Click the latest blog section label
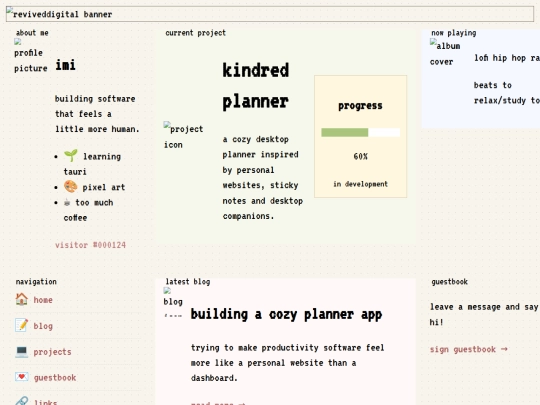Screen dimensions: 540x405 (187, 282)
